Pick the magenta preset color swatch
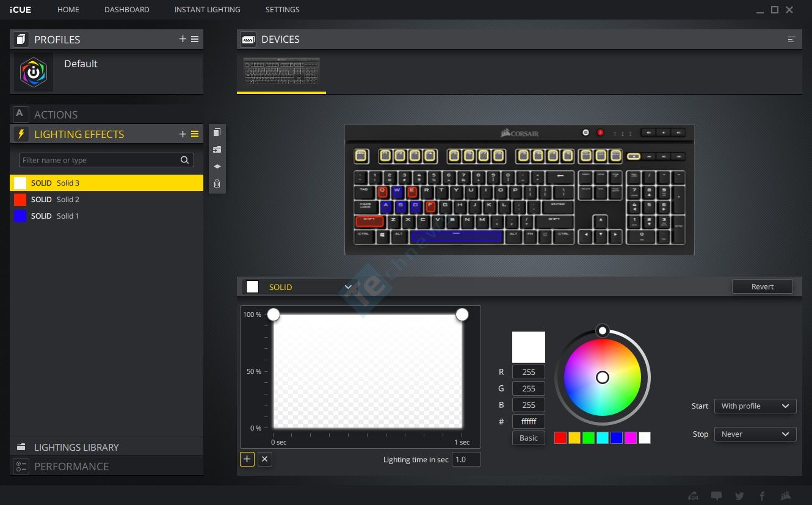This screenshot has width=812, height=505. pyautogui.click(x=631, y=437)
